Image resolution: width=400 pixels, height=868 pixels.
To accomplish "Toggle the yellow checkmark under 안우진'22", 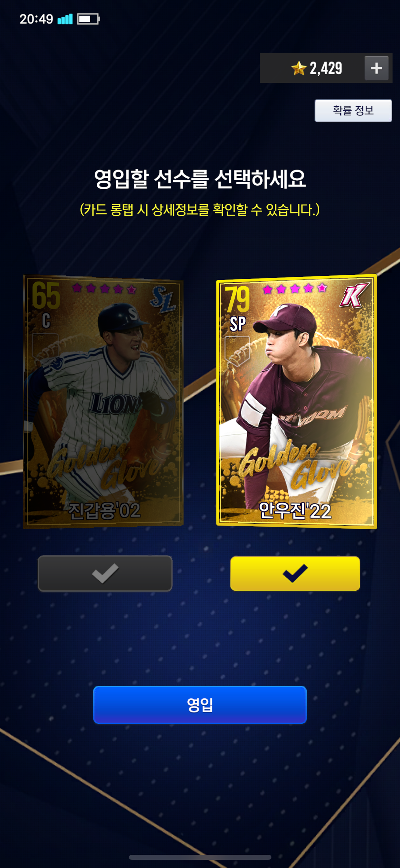I will tap(295, 573).
